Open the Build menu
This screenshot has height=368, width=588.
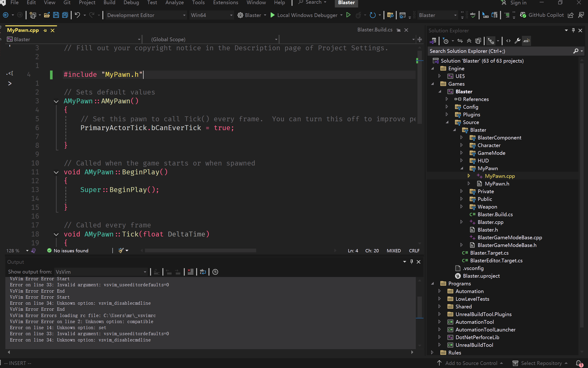pyautogui.click(x=109, y=3)
